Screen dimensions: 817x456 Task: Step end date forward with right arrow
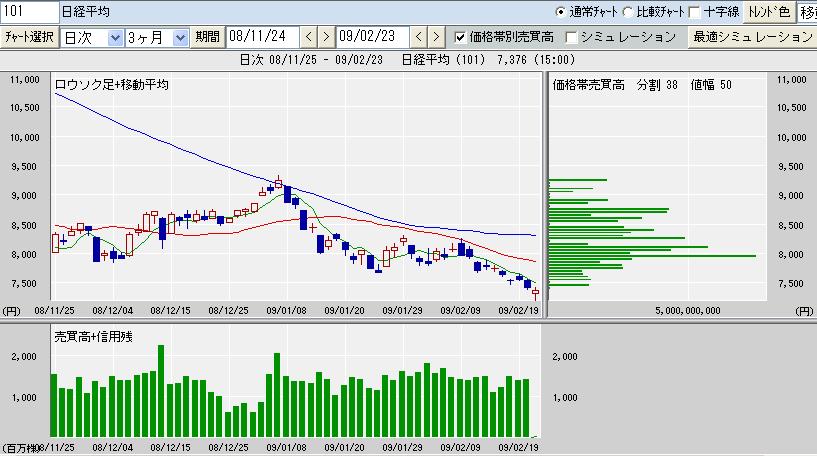click(x=436, y=37)
